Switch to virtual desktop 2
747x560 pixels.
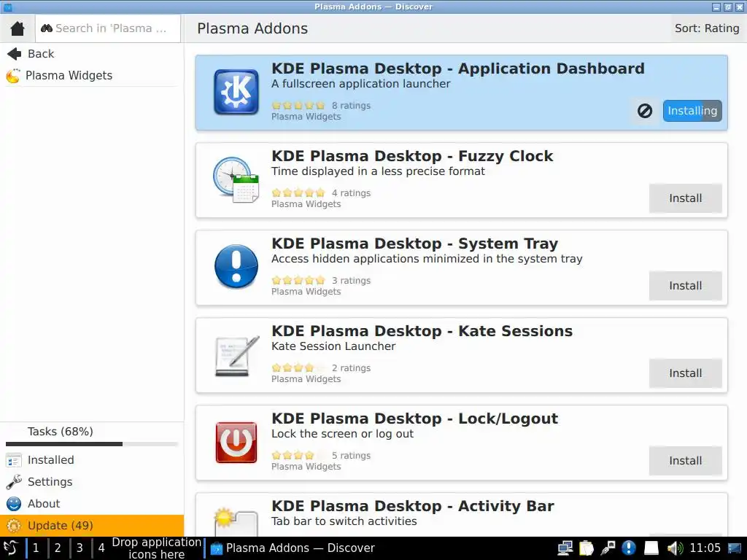tap(58, 548)
